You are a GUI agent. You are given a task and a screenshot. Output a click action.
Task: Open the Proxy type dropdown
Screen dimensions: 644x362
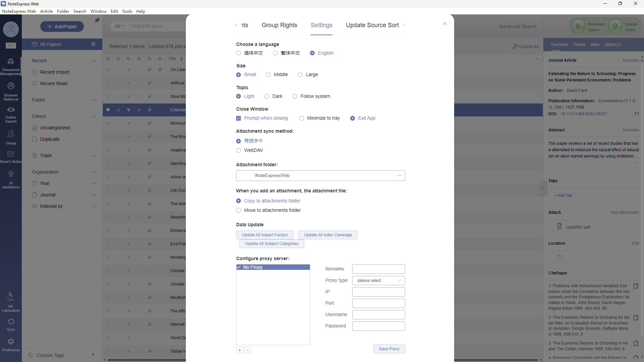point(378,281)
